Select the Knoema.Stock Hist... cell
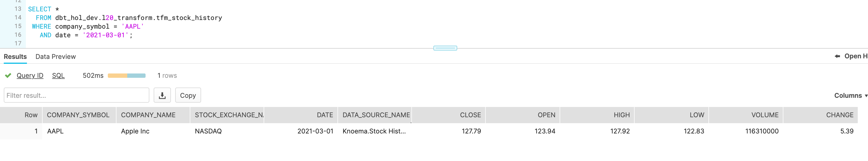 [374, 131]
